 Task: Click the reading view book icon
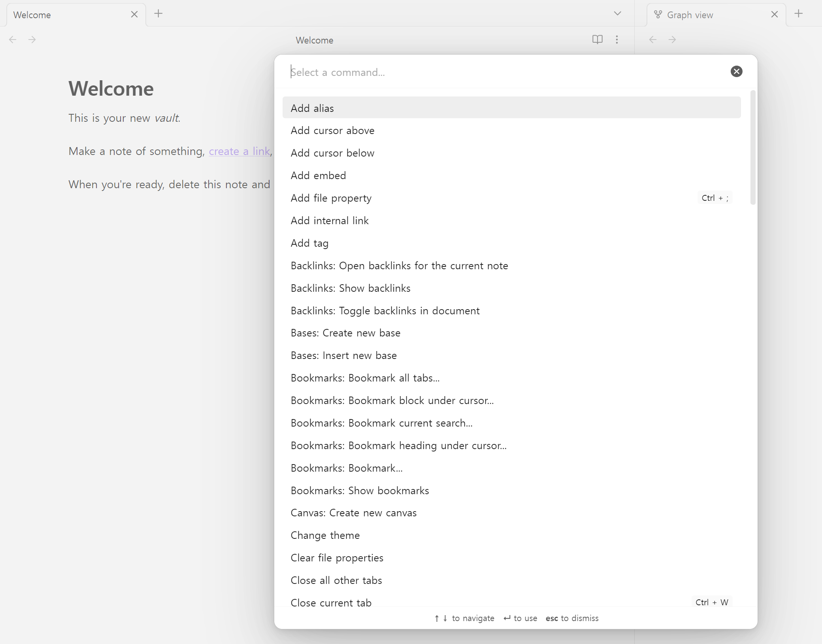(x=597, y=40)
